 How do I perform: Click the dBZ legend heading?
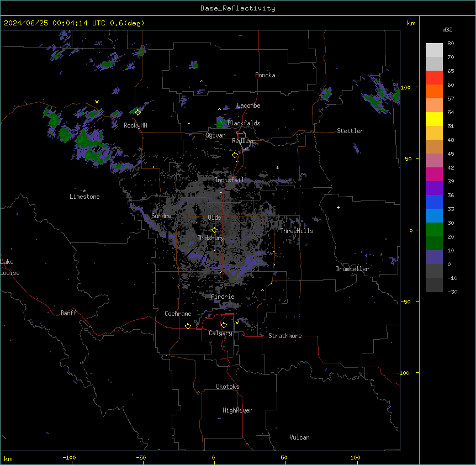(x=447, y=29)
